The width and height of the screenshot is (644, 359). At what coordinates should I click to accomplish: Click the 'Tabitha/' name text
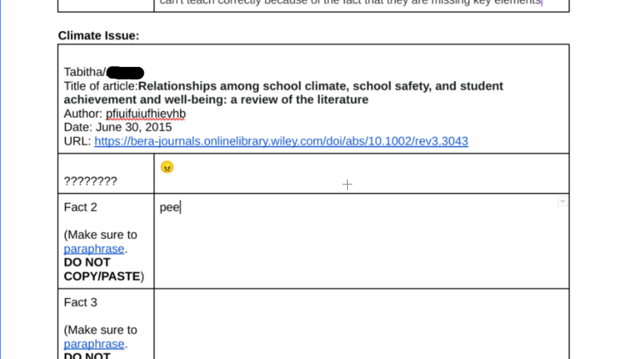coord(84,72)
